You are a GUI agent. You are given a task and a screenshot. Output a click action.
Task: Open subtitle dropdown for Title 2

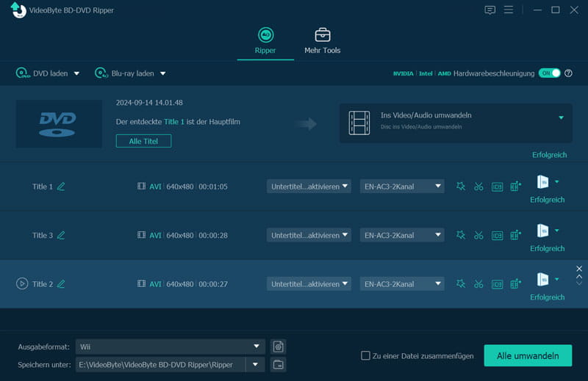point(309,283)
